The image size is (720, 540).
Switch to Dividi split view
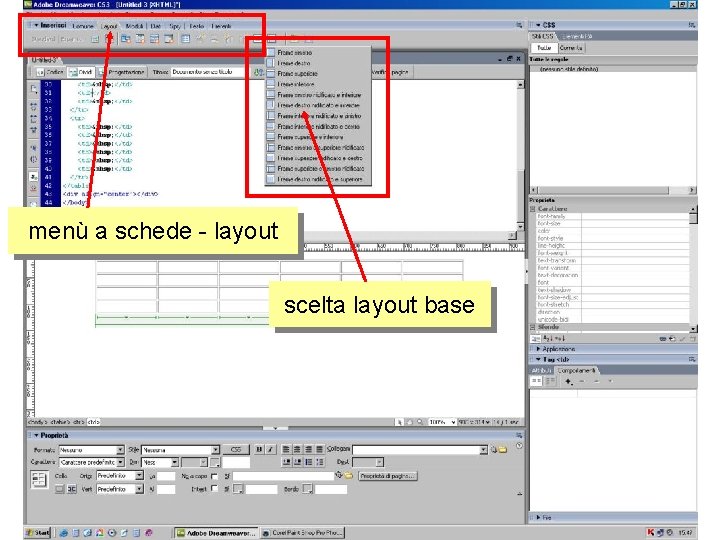point(81,72)
